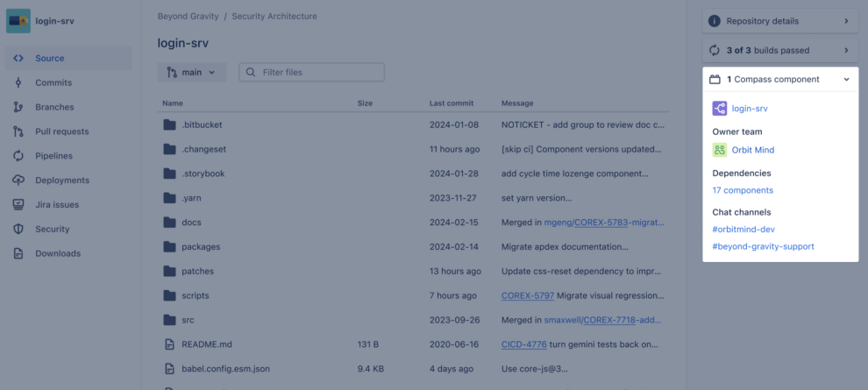868x390 pixels.
Task: Click the README.md file icon
Action: [169, 344]
